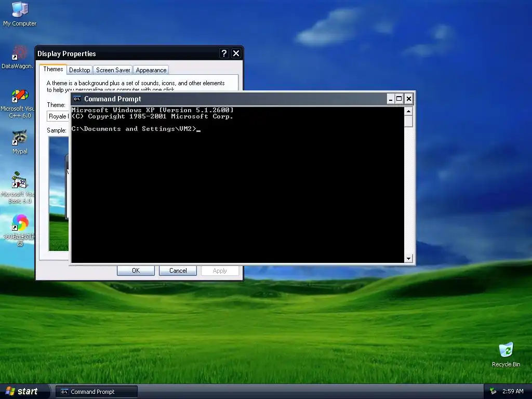Click the theme sample preview image
Viewport: 532px width, 399px height.
(59, 194)
